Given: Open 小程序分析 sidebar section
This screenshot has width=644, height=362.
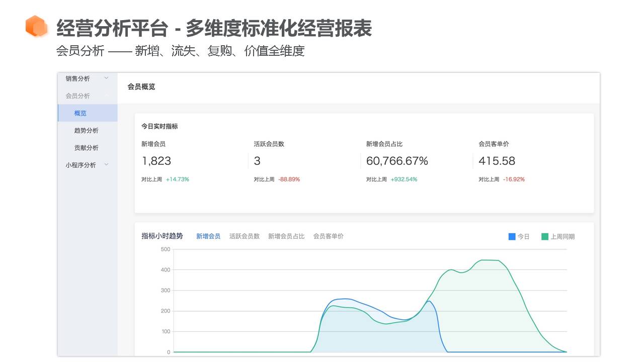Looking at the screenshot, I should click(x=80, y=165).
